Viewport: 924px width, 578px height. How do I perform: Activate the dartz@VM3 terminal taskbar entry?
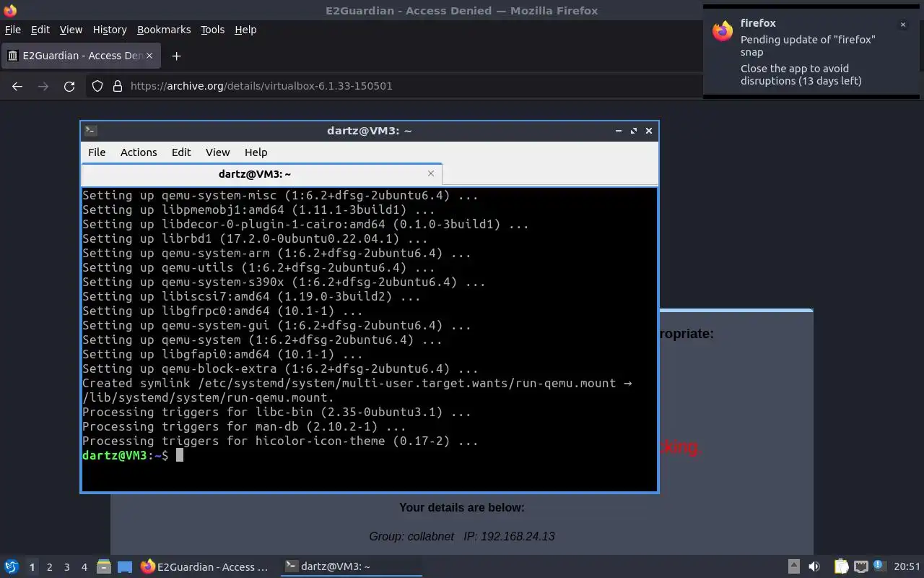click(x=351, y=567)
